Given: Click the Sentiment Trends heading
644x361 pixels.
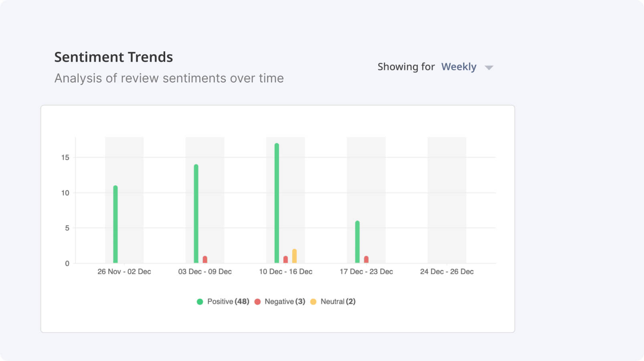Looking at the screenshot, I should coord(113,57).
